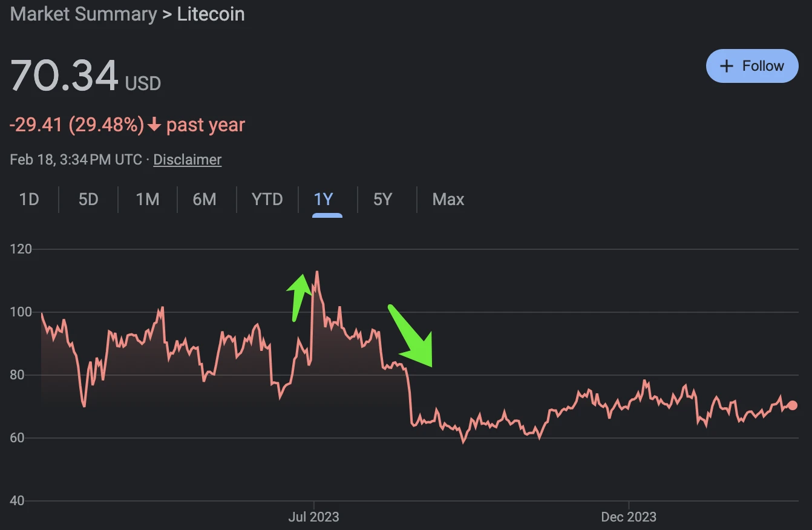812x530 pixels.
Task: Click the Dec 2023 axis label
Action: tap(628, 517)
